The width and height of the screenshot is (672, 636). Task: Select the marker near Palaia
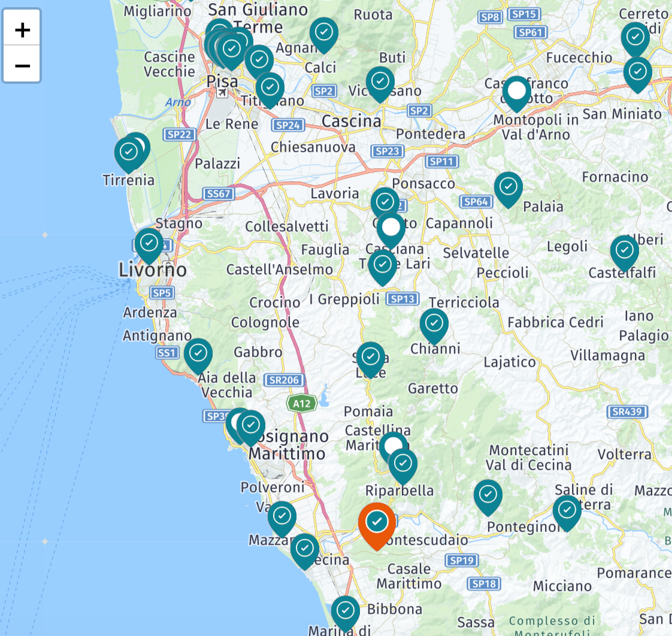(508, 187)
